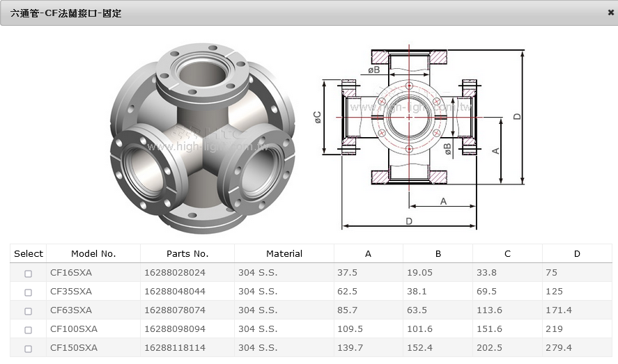Click the dialog title text

tap(66, 13)
